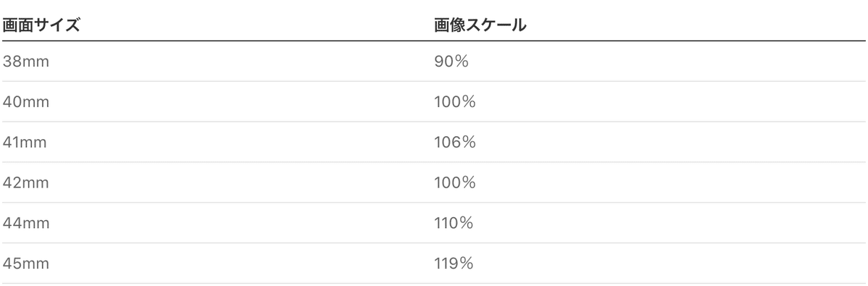Screen dimensions: 868x286
Task: Select the 45mm screen size cell
Action: pyautogui.click(x=26, y=264)
